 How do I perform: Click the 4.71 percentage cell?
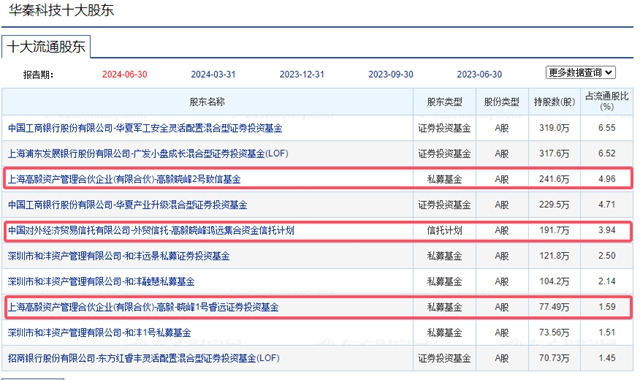point(607,205)
